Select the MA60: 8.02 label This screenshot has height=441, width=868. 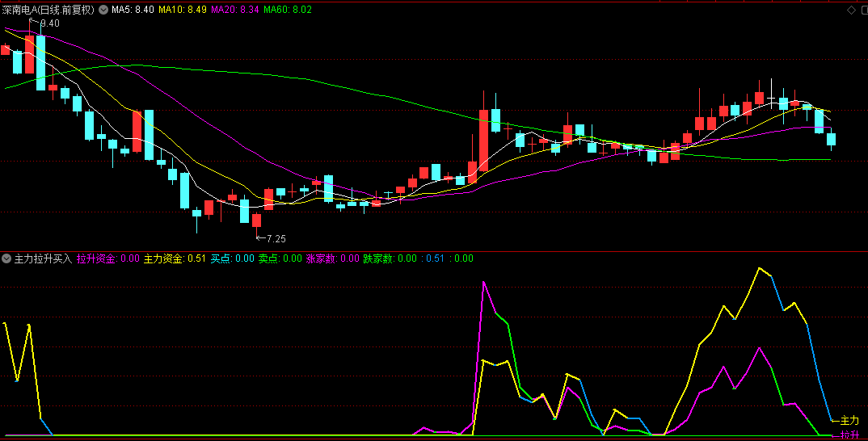click(x=287, y=10)
